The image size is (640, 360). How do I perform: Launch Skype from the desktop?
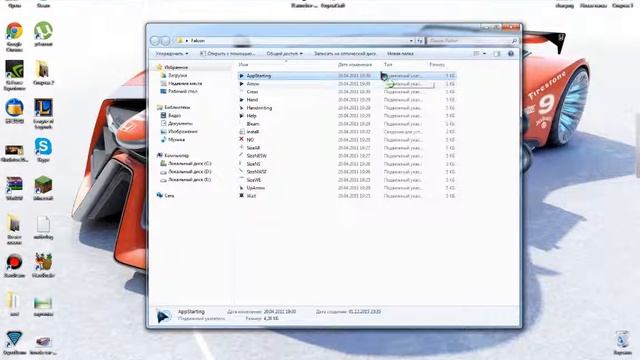pyautogui.click(x=43, y=149)
